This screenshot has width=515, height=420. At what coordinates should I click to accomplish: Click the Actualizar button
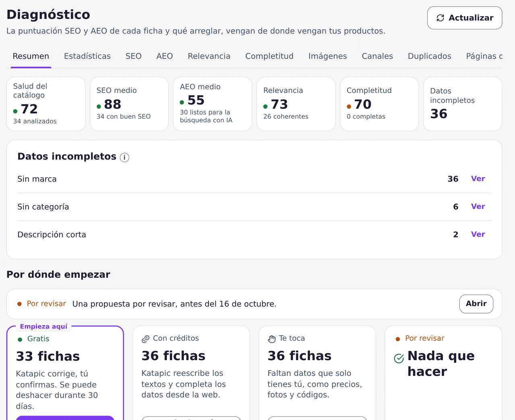465,18
